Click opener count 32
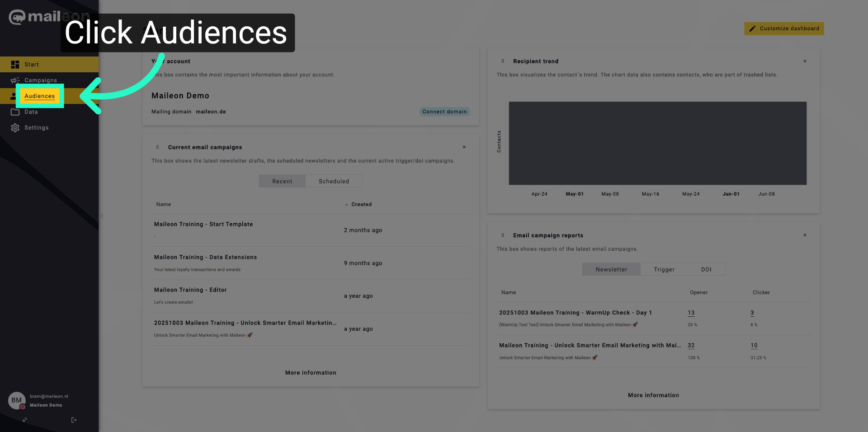Viewport: 868px width, 432px height. pos(691,345)
